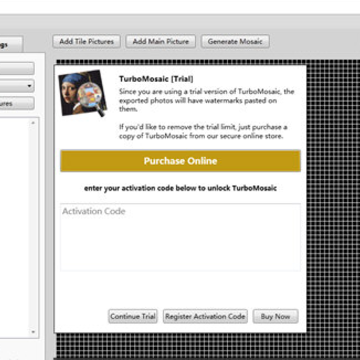Click the left panel button below the dropdown
Screen dimensions: 360x360
(17, 103)
